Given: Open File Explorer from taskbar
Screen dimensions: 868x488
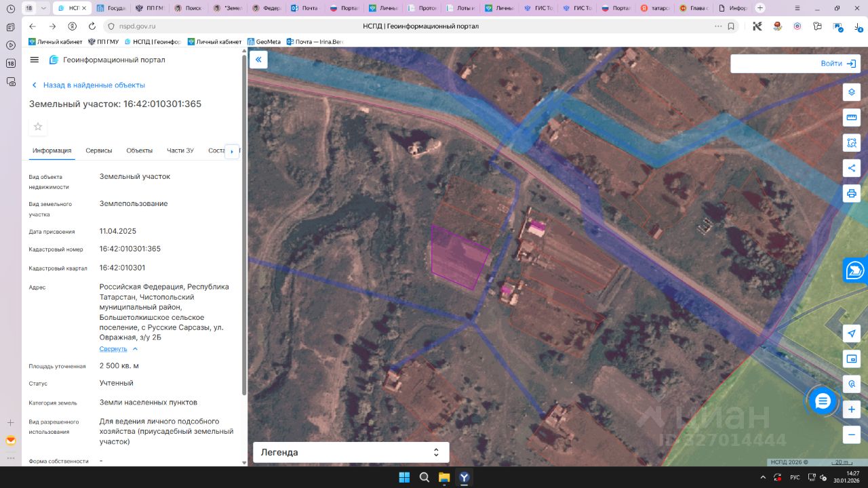Looking at the screenshot, I should pyautogui.click(x=444, y=477).
